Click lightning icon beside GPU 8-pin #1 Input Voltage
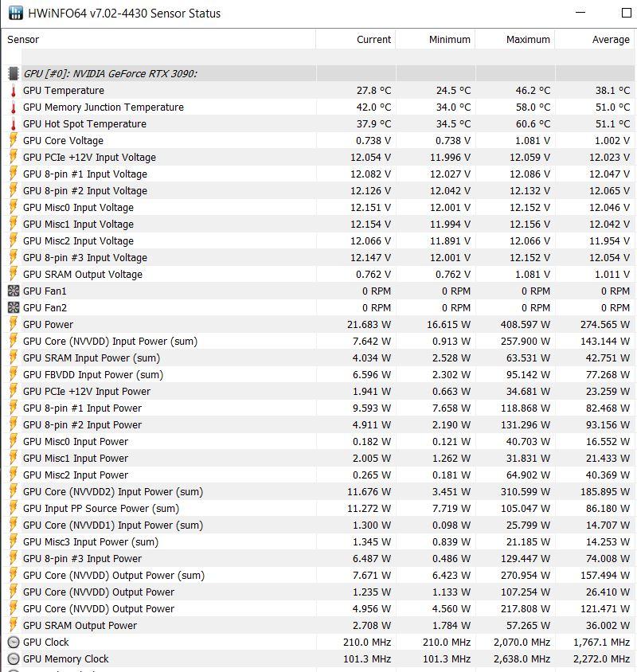This screenshot has height=672, width=637. [x=14, y=174]
